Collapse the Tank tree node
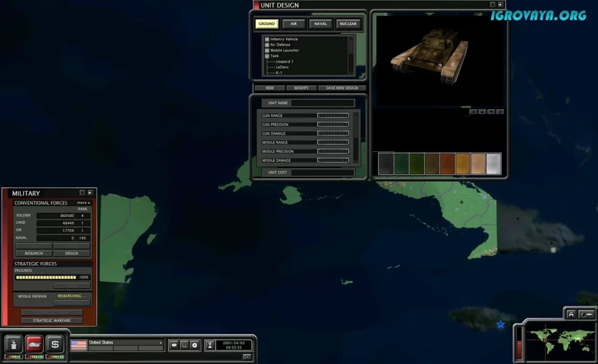The height and width of the screenshot is (364, 598). coord(267,56)
